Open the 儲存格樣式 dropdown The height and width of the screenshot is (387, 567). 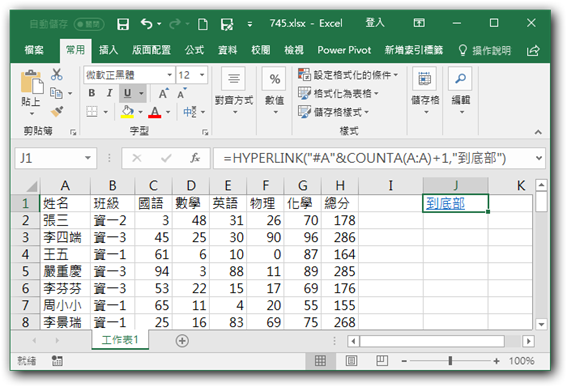(333, 112)
